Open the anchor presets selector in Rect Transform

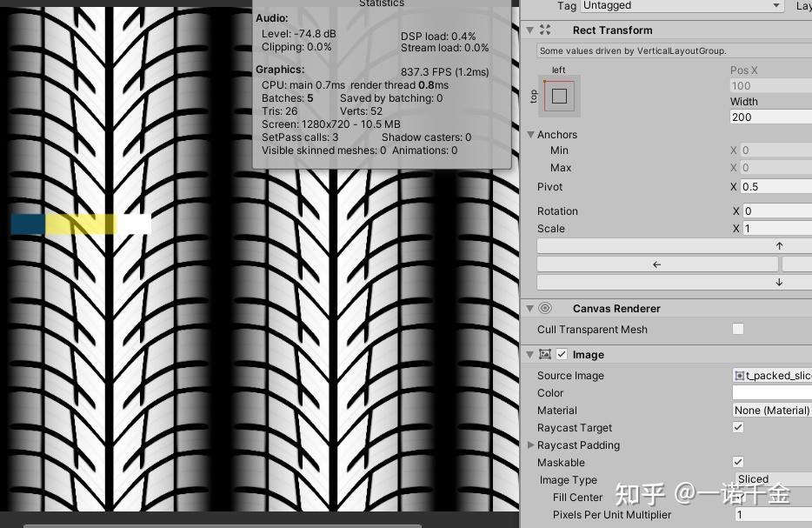559,96
